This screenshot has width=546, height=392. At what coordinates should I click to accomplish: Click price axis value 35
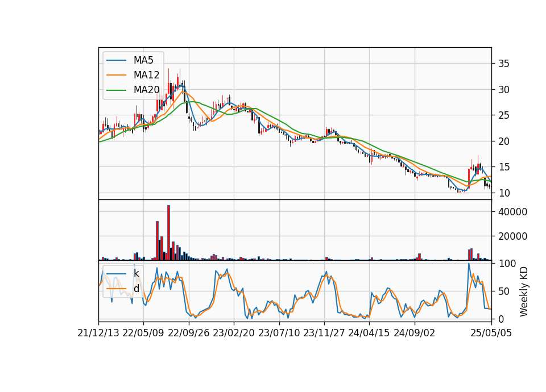(504, 64)
